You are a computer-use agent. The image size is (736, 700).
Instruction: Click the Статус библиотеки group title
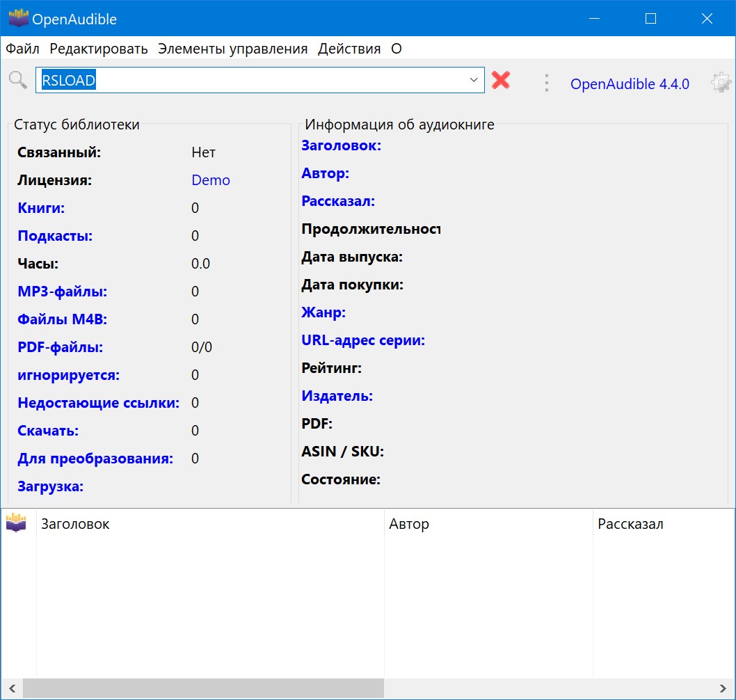point(77,125)
